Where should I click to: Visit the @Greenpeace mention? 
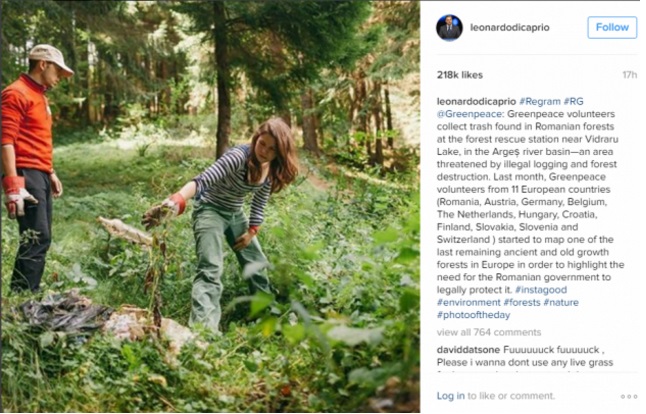click(465, 114)
